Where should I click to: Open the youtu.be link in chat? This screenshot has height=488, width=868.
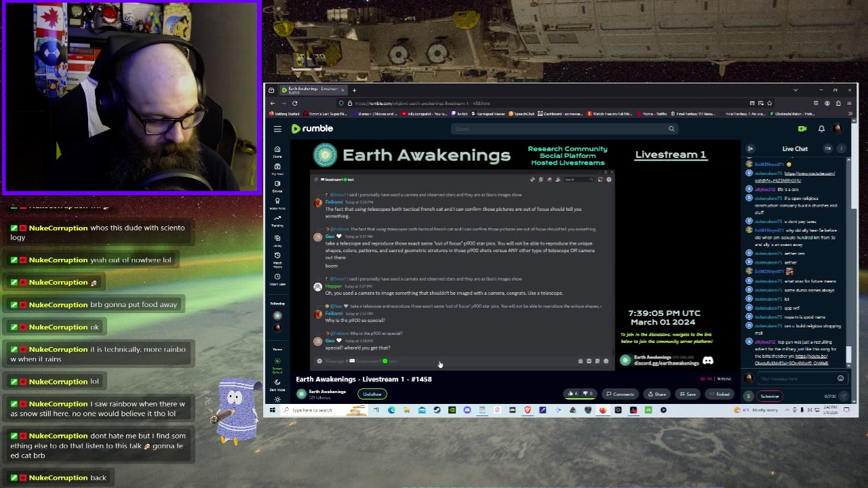point(791,359)
